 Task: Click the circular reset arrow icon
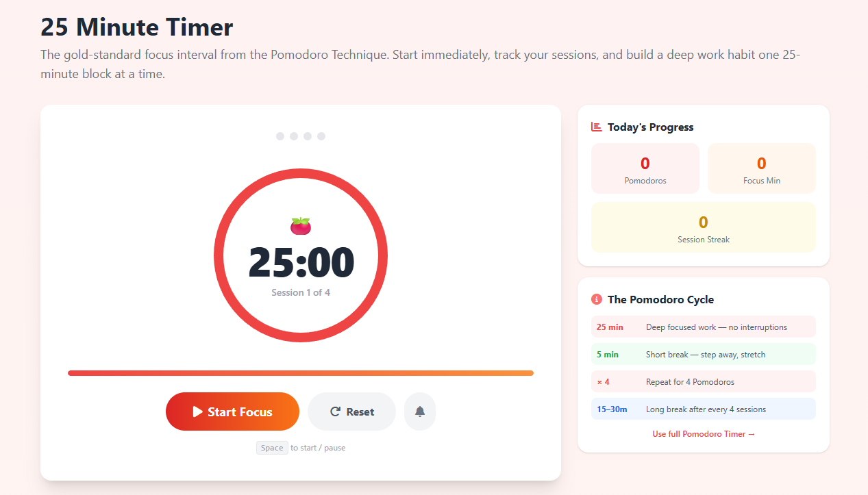point(334,411)
